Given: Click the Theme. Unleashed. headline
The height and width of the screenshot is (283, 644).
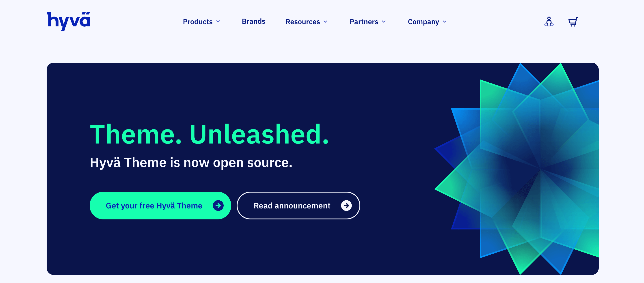Looking at the screenshot, I should (209, 134).
